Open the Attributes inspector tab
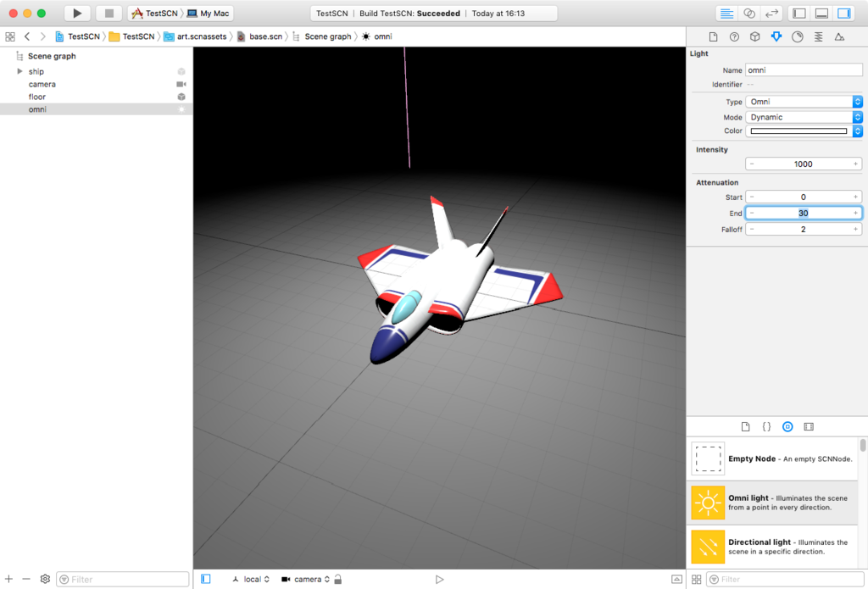 [776, 36]
